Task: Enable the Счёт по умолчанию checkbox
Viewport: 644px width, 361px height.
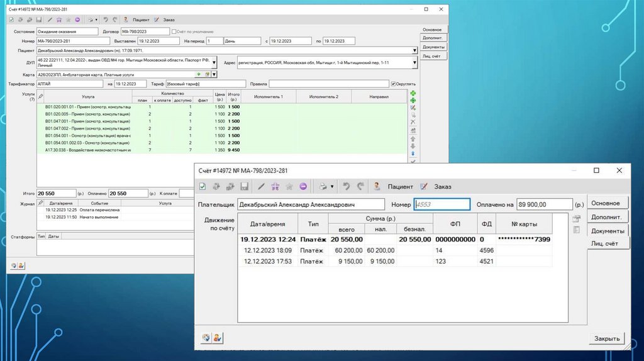Action: pos(174,31)
